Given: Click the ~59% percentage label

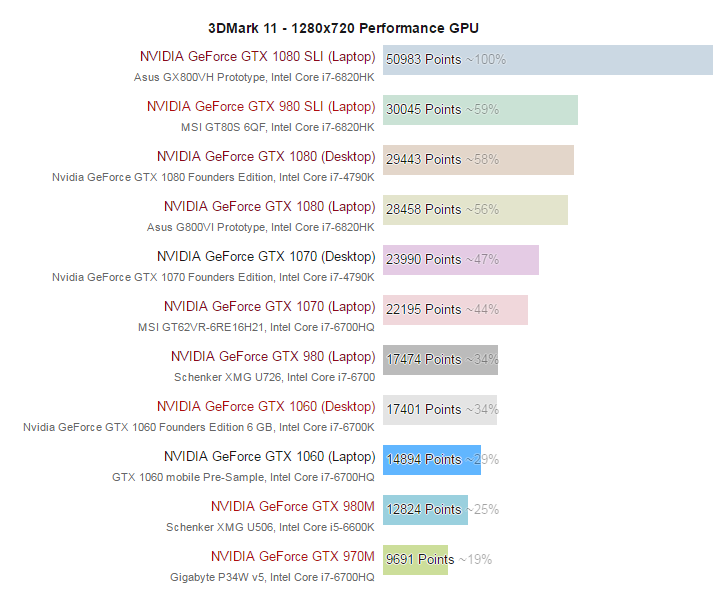Looking at the screenshot, I should coord(482,110).
